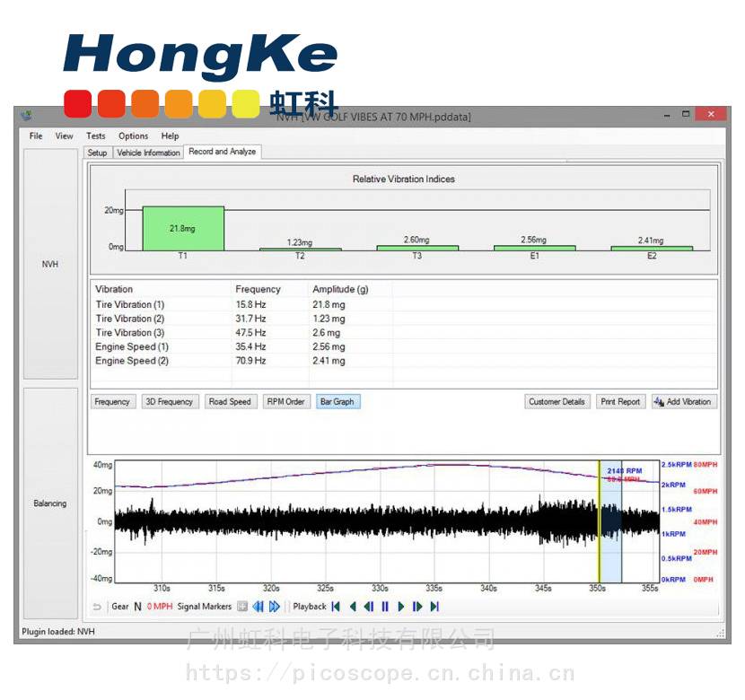Jump to previous signal marker
The width and height of the screenshot is (745, 700).
[x=258, y=607]
